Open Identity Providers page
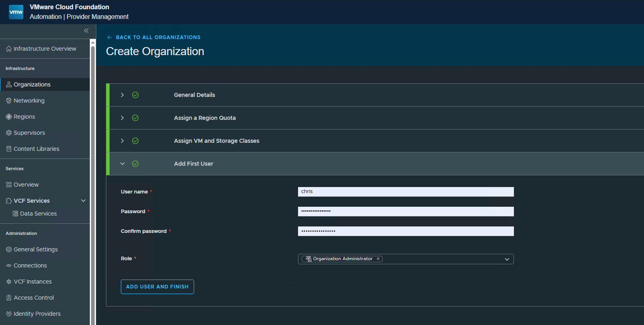 [x=45, y=314]
